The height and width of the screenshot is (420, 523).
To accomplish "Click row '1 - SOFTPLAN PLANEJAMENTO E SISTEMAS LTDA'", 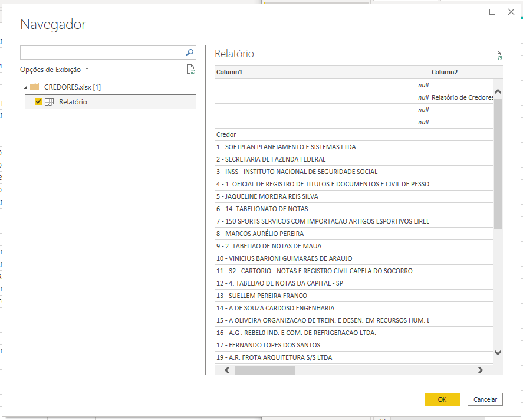I will (323, 147).
